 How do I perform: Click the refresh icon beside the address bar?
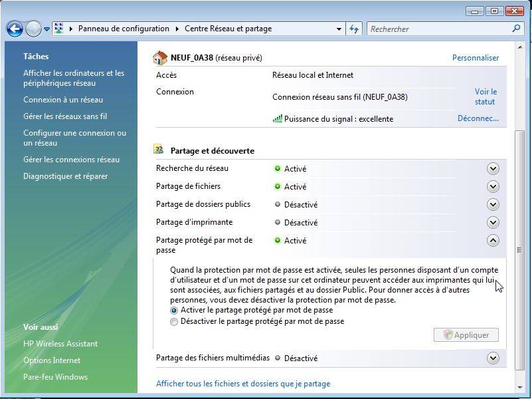coord(354,29)
